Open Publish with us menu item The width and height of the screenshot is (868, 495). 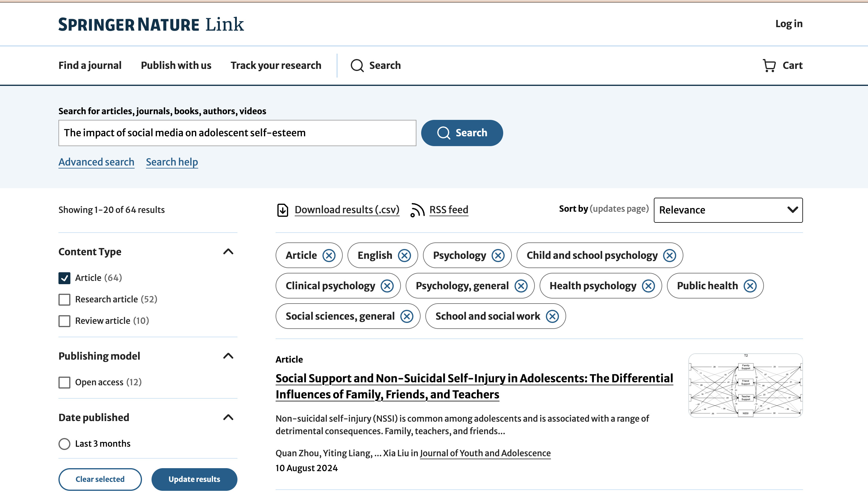pos(176,65)
